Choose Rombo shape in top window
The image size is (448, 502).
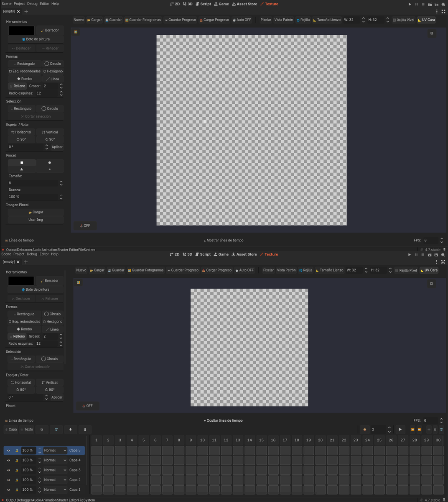(25, 79)
